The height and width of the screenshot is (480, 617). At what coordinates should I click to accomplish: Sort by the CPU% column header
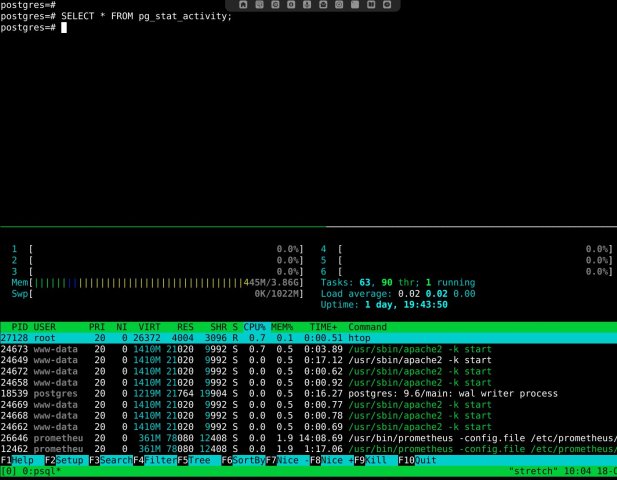[254, 327]
